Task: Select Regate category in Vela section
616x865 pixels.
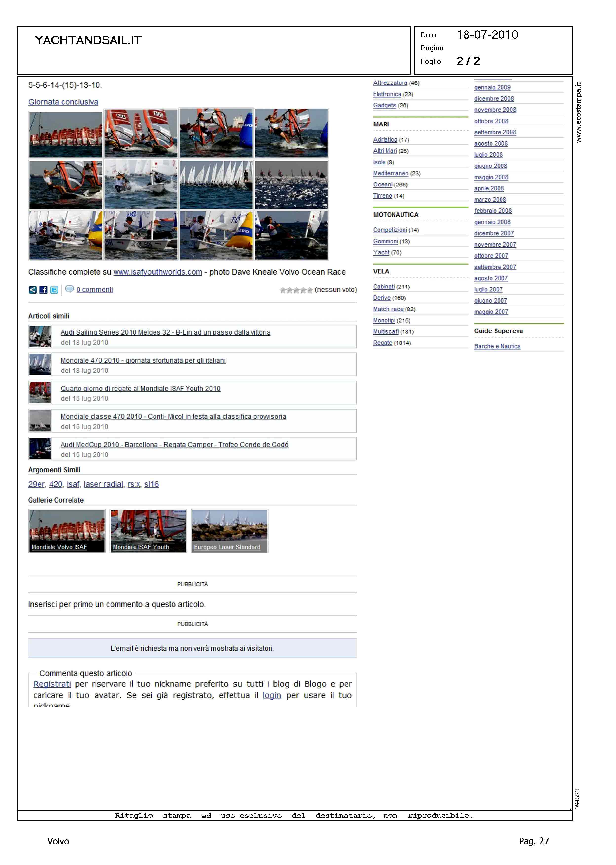Action: pyautogui.click(x=382, y=343)
